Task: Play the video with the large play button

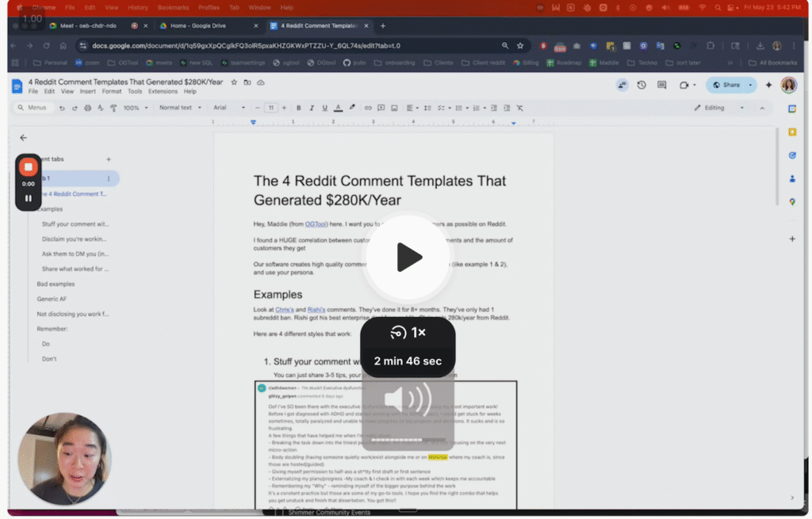Action: [x=408, y=258]
